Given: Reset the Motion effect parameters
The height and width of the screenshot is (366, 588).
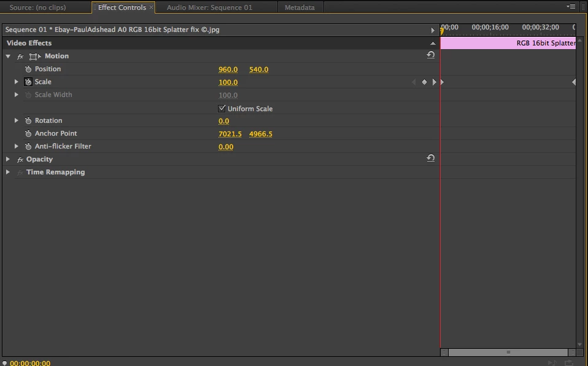Looking at the screenshot, I should [430, 55].
